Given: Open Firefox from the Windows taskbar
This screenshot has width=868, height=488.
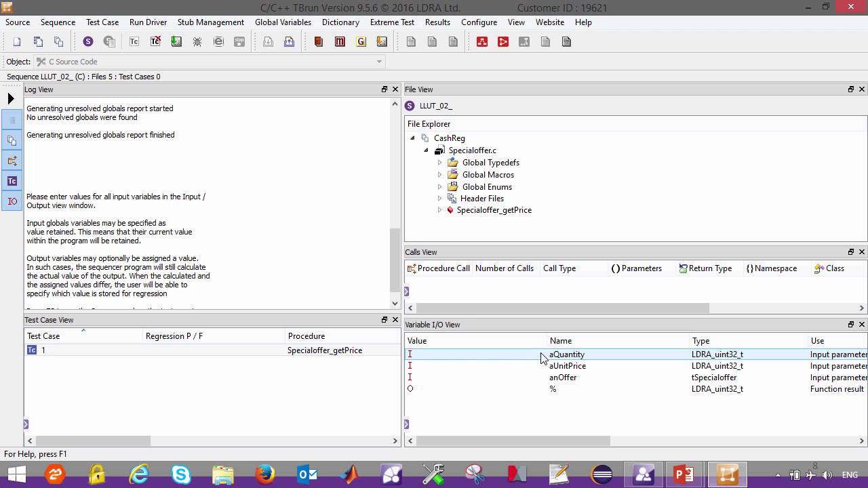Looking at the screenshot, I should [265, 474].
